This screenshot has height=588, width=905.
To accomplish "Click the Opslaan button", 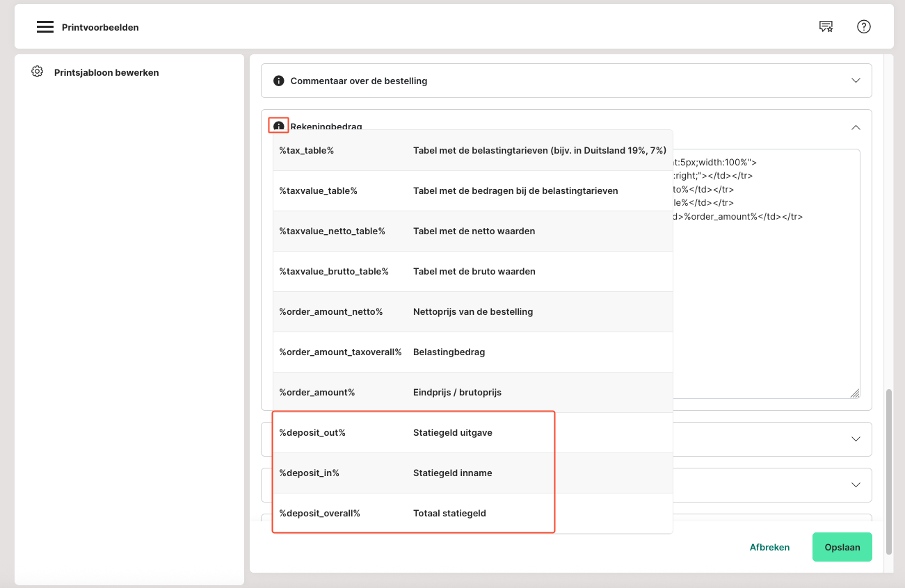I will [842, 547].
